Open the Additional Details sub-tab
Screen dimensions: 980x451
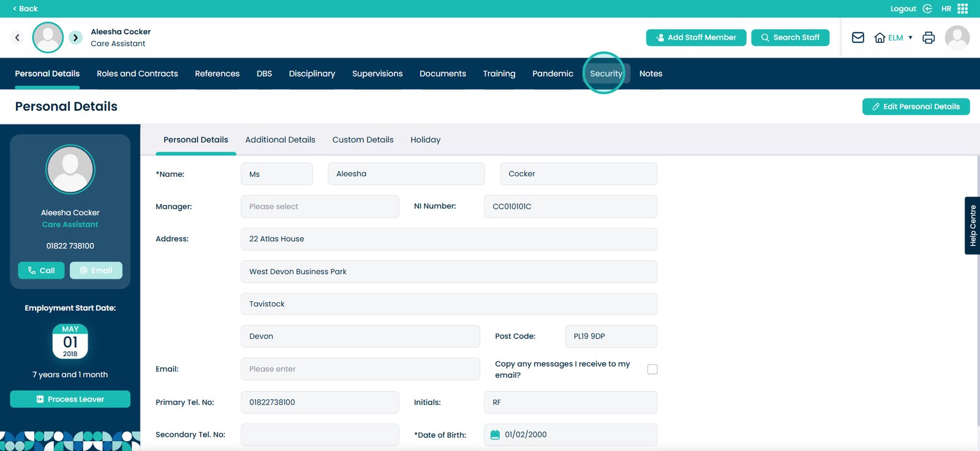pos(280,140)
